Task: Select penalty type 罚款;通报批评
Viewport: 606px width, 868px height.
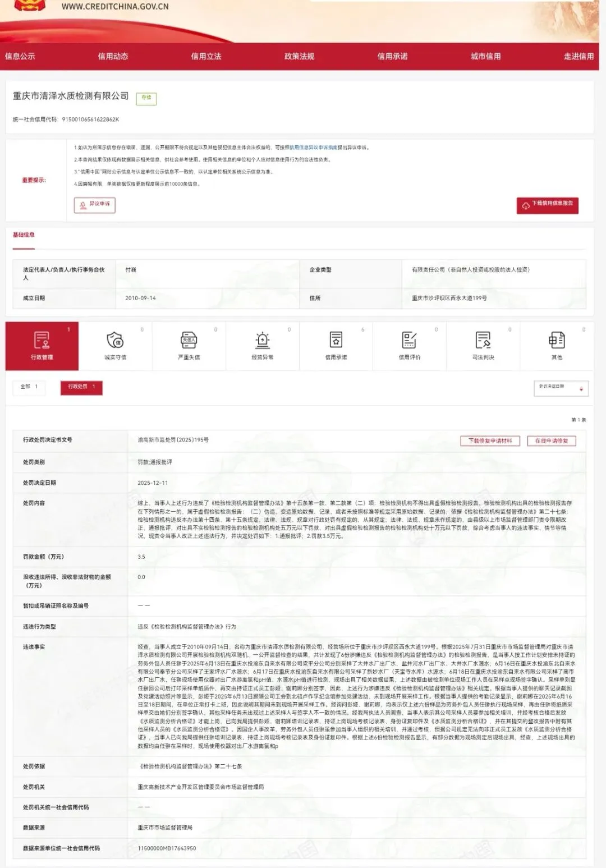Action: coord(155,462)
